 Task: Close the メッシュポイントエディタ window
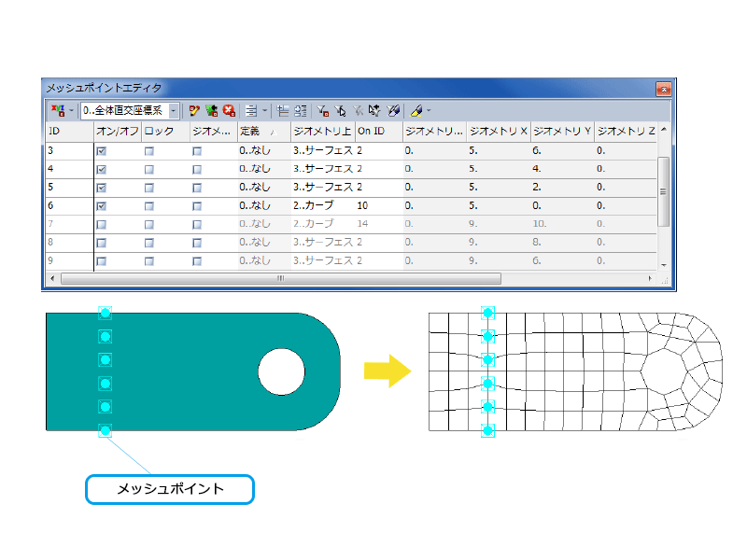coord(664,89)
